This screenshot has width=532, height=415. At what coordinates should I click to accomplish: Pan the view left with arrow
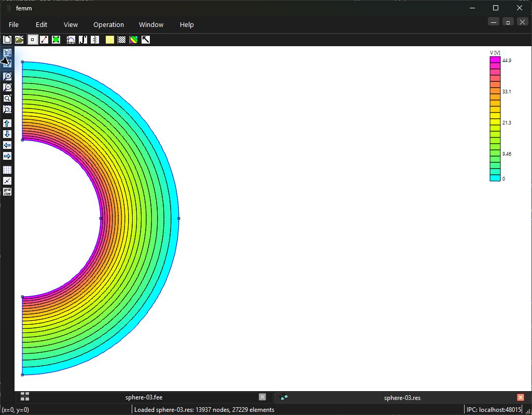(x=7, y=145)
